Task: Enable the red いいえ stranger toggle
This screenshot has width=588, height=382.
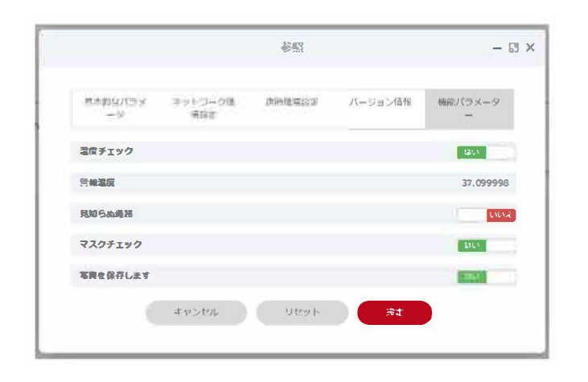Action: point(486,215)
